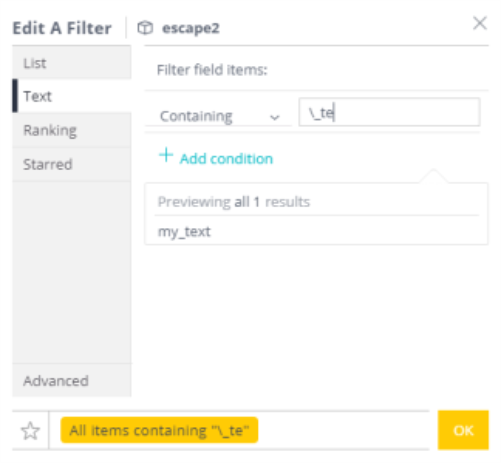Screen dimensions: 501x463
Task: Switch to the List tab
Action: [x=72, y=63]
